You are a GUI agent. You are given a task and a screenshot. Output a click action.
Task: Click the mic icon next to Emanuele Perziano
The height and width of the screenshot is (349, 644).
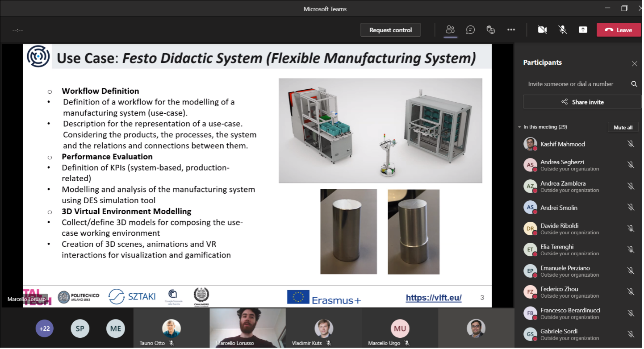(x=631, y=271)
